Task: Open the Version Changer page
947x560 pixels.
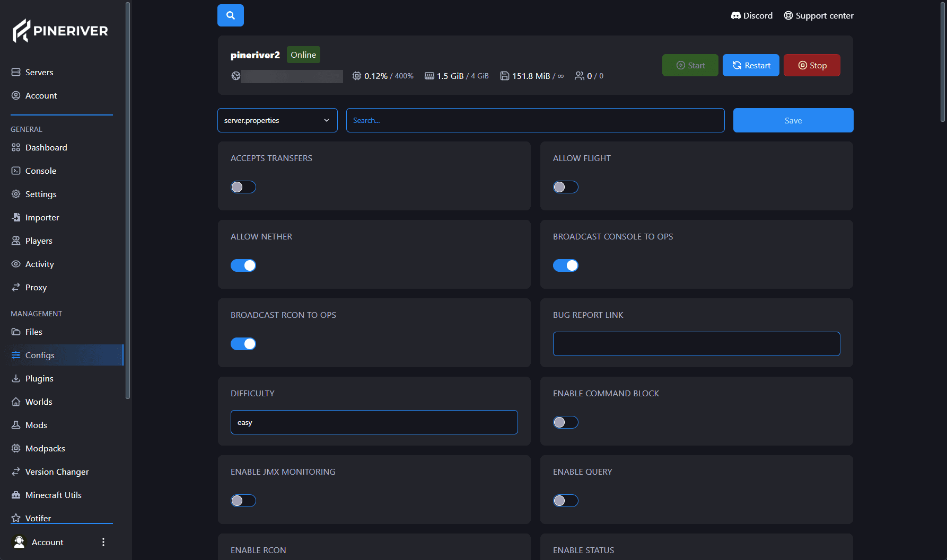Action: coord(57,472)
